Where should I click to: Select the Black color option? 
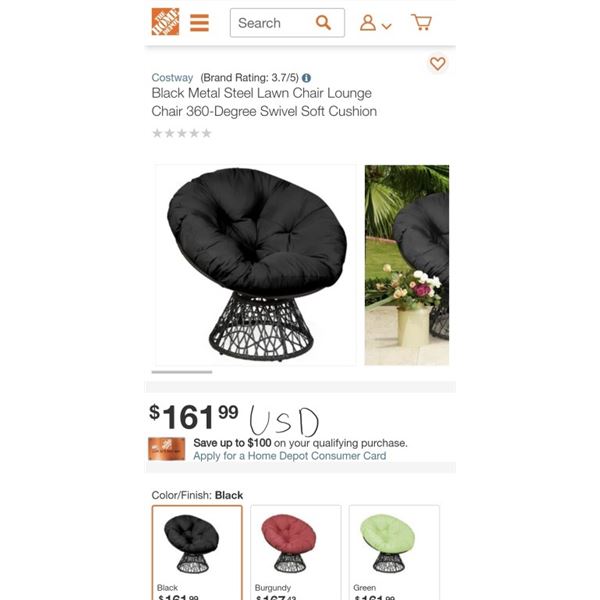coord(197,553)
